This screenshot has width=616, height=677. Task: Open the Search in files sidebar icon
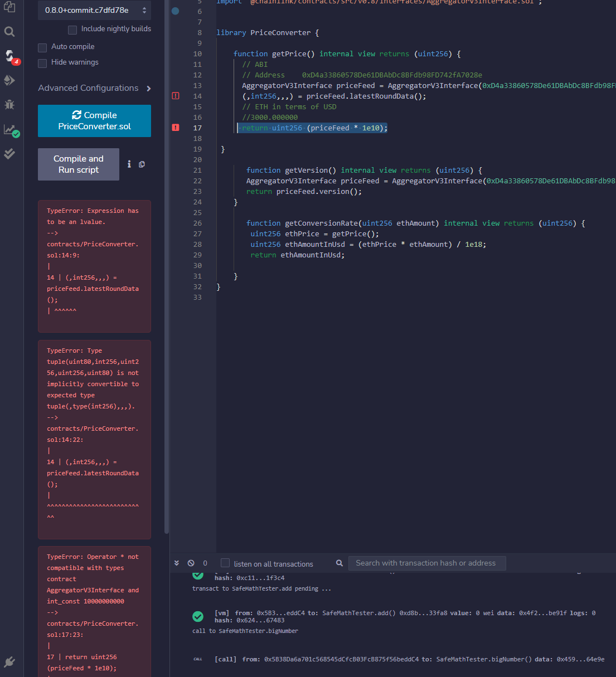click(x=9, y=32)
